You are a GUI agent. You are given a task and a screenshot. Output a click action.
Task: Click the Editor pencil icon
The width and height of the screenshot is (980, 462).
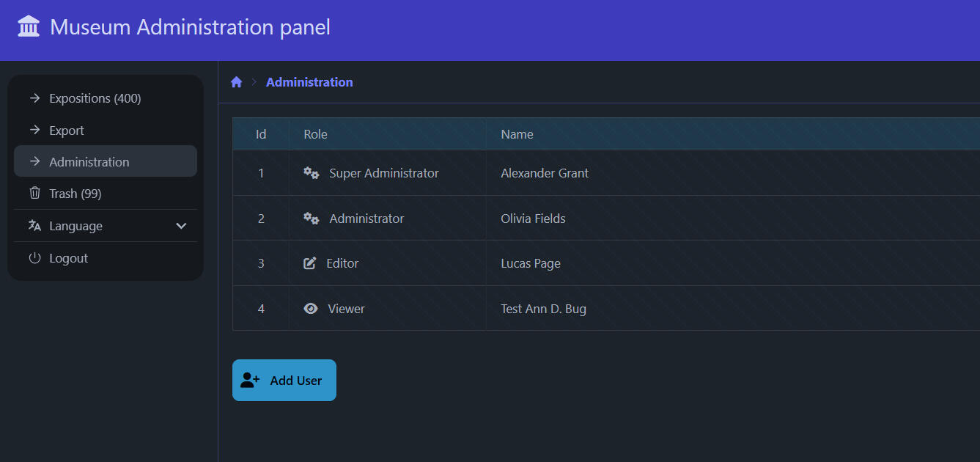click(x=310, y=263)
